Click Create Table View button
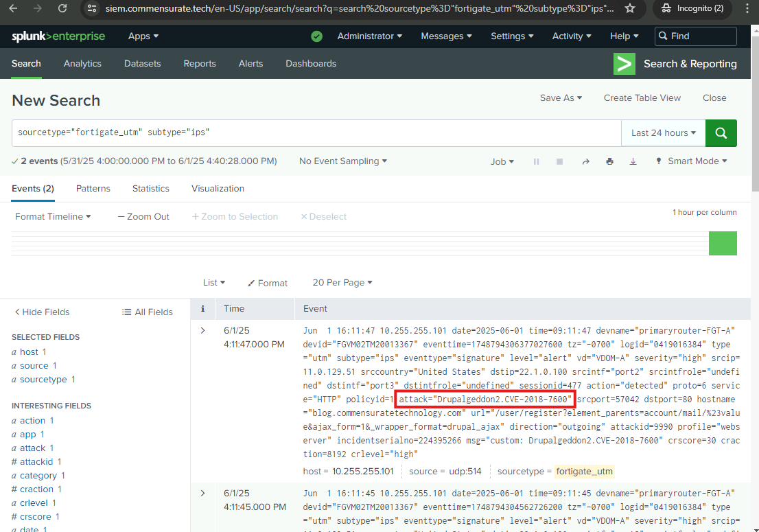This screenshot has width=759, height=532. click(642, 98)
